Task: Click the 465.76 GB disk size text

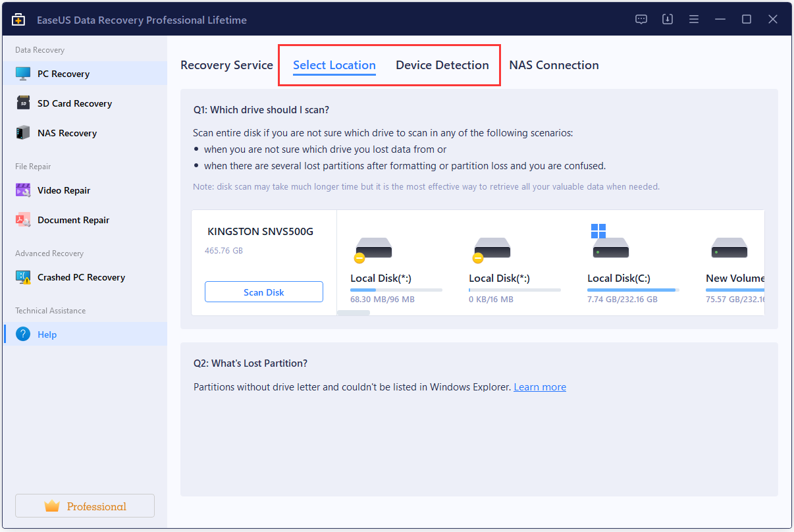Action: point(224,251)
